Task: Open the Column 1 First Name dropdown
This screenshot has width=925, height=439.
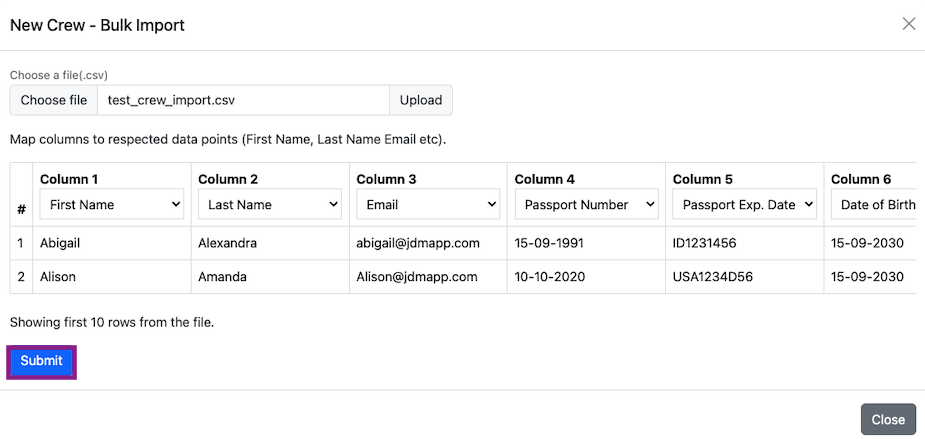Action: coord(112,205)
